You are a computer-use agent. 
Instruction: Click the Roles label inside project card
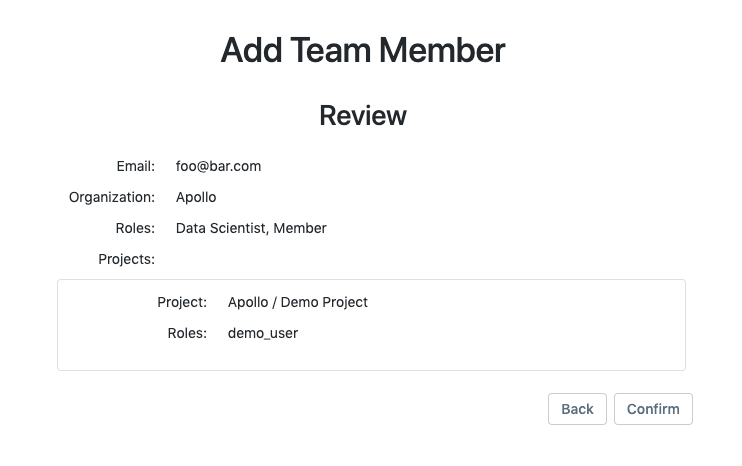click(187, 333)
